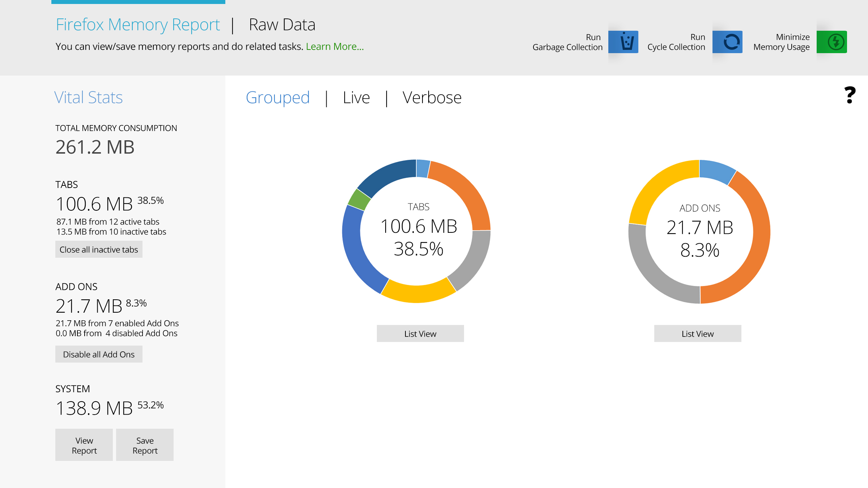
Task: Click the Save Report button
Action: click(x=145, y=445)
